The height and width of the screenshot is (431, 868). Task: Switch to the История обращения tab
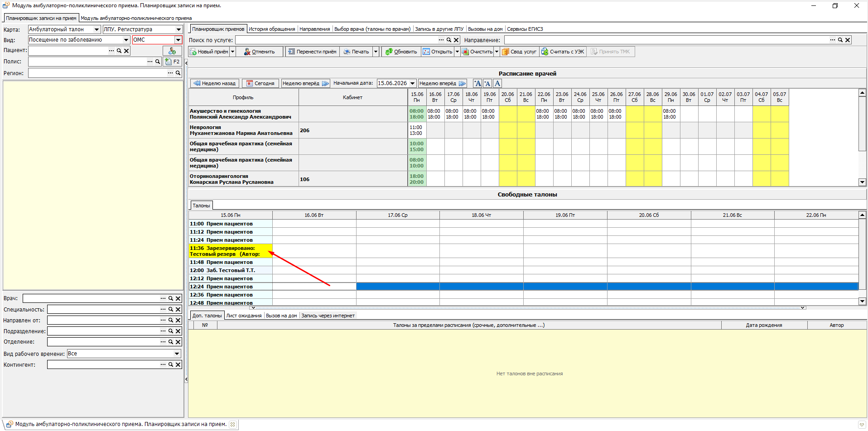[272, 29]
